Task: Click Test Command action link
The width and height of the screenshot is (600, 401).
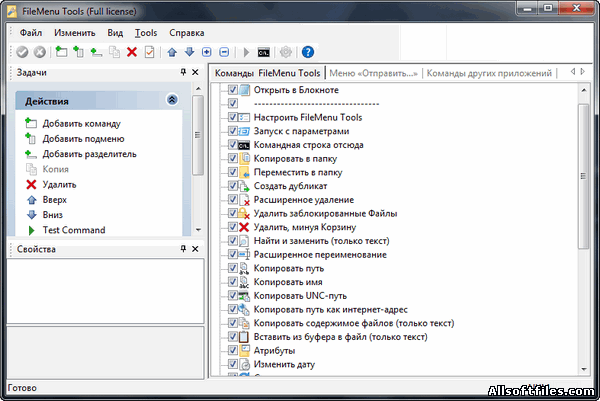Action: pyautogui.click(x=74, y=230)
